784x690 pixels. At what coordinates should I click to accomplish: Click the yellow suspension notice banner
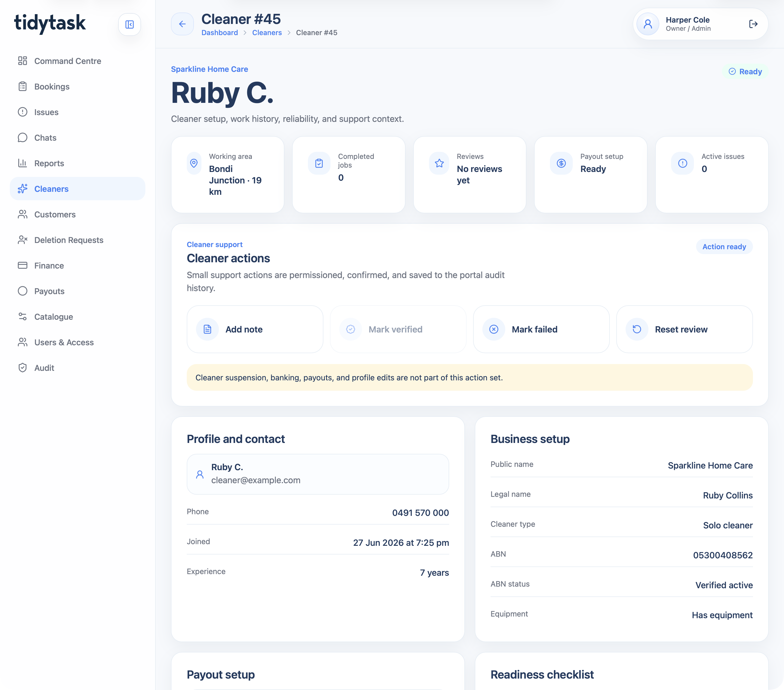click(x=470, y=378)
